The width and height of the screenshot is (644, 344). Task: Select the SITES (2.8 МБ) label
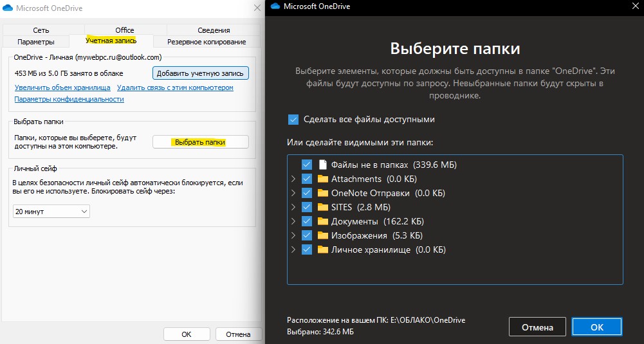tap(361, 207)
